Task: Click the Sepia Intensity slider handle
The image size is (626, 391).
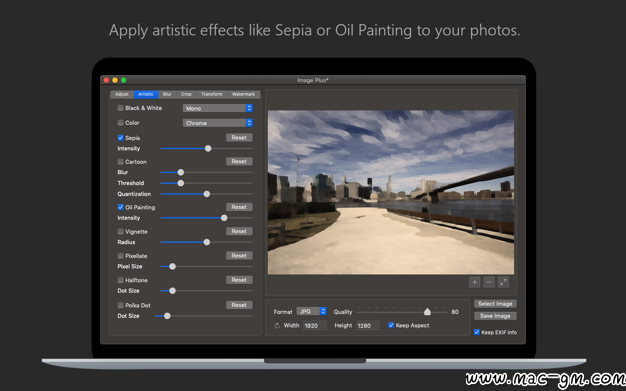Action: tap(208, 149)
